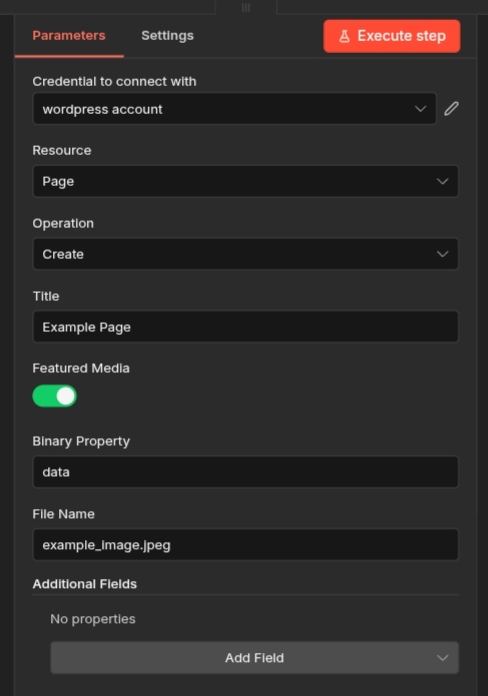This screenshot has height=696, width=488.
Task: Click the Credential to connect with label
Action: (114, 81)
